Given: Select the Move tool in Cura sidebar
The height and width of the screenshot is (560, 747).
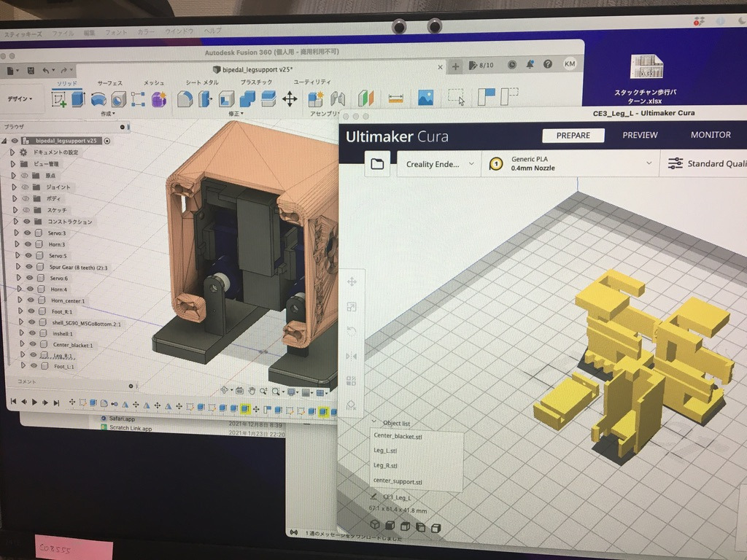Looking at the screenshot, I should click(x=352, y=282).
